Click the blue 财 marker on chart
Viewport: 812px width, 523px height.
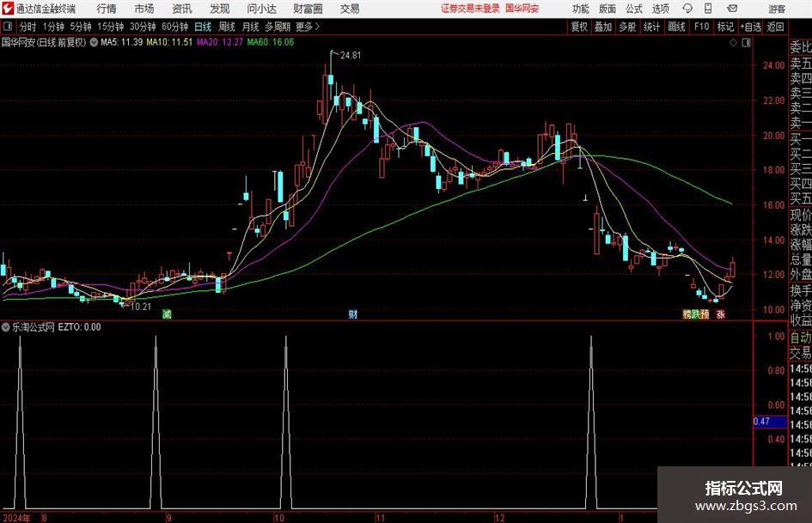(352, 313)
